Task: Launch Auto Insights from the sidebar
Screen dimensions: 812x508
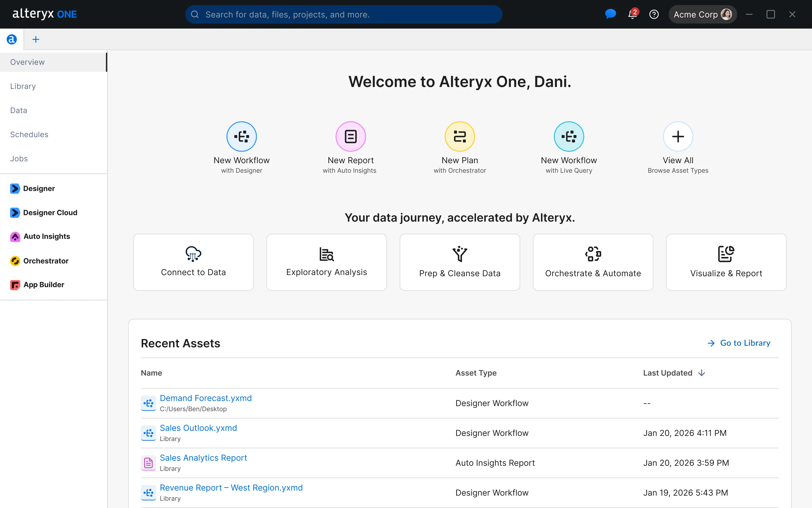Action: pyautogui.click(x=40, y=236)
